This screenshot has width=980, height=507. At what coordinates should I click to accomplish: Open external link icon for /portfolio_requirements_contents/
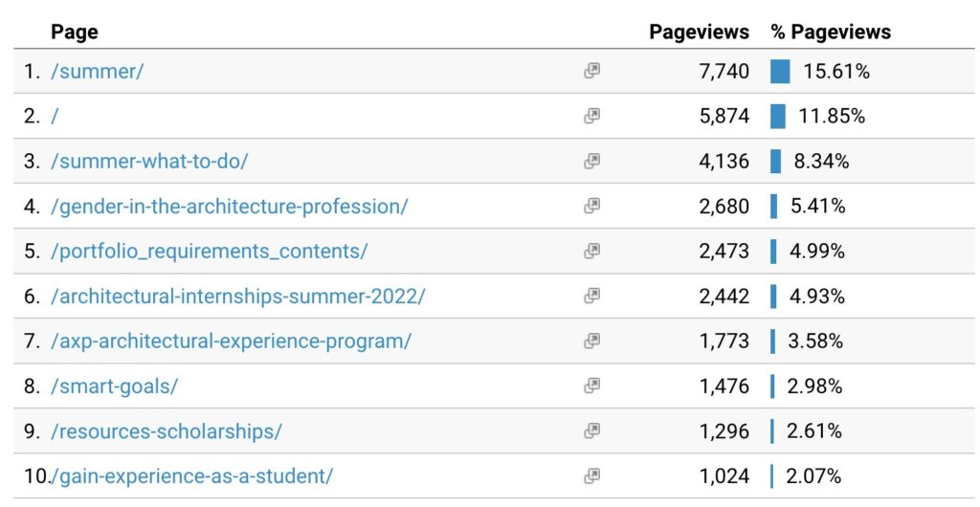[591, 251]
